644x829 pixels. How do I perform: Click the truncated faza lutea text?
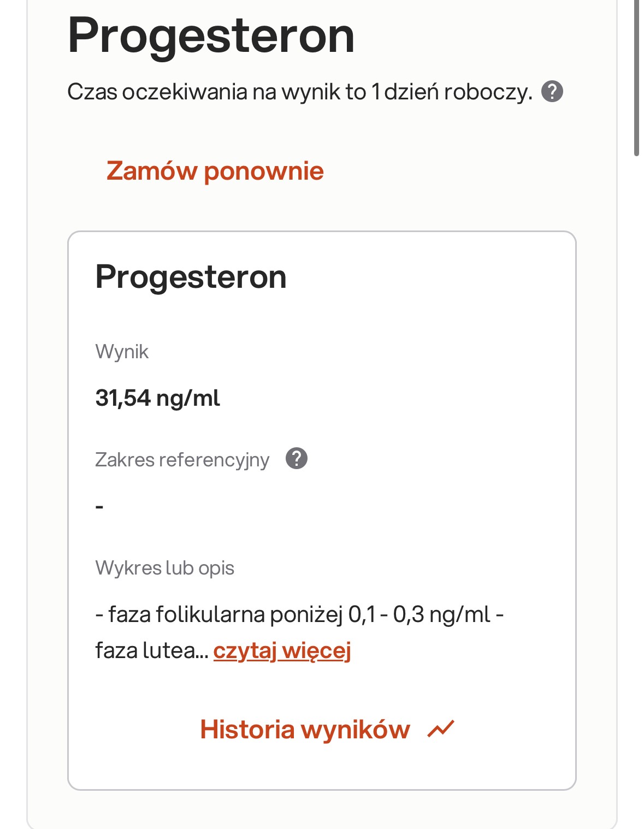coord(151,650)
